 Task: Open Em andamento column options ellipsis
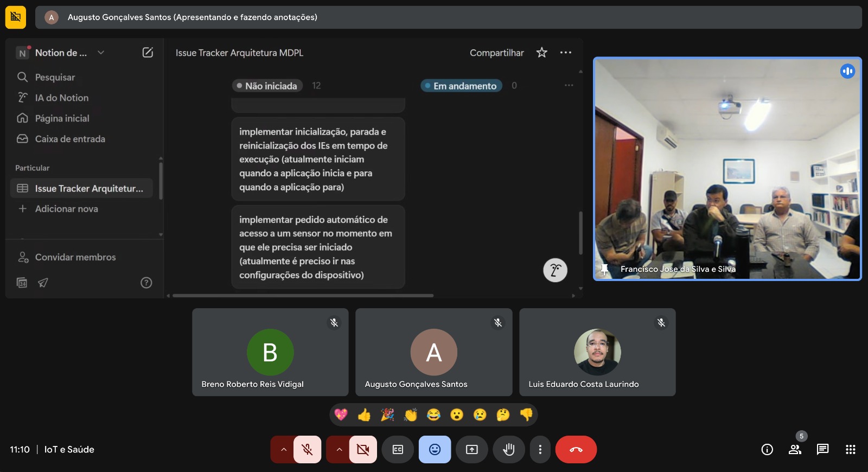tap(569, 85)
